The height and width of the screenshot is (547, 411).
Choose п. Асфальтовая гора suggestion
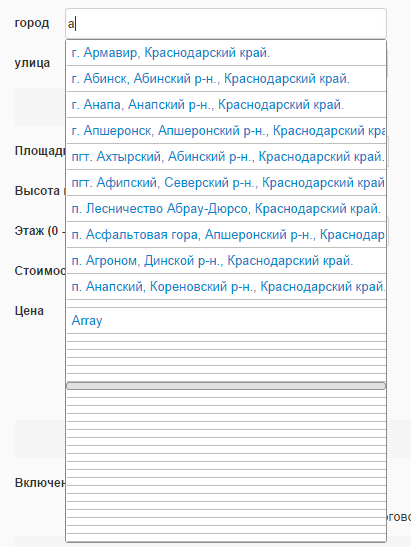[226, 234]
